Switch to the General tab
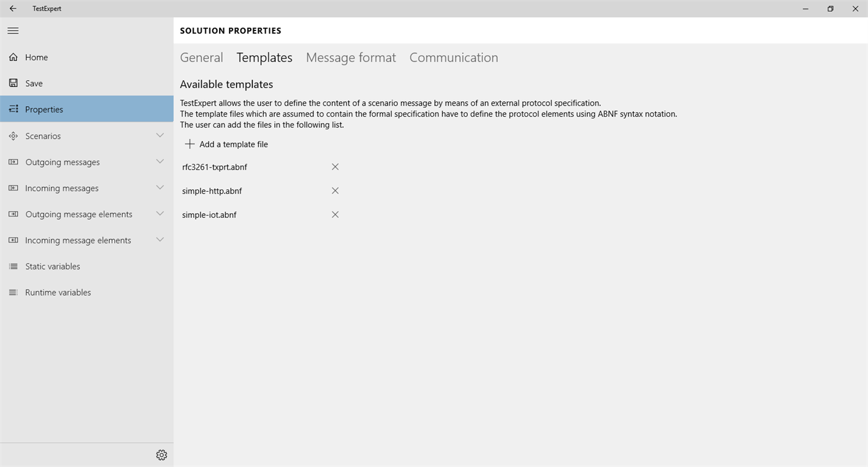Viewport: 868px width, 467px height. pos(201,58)
